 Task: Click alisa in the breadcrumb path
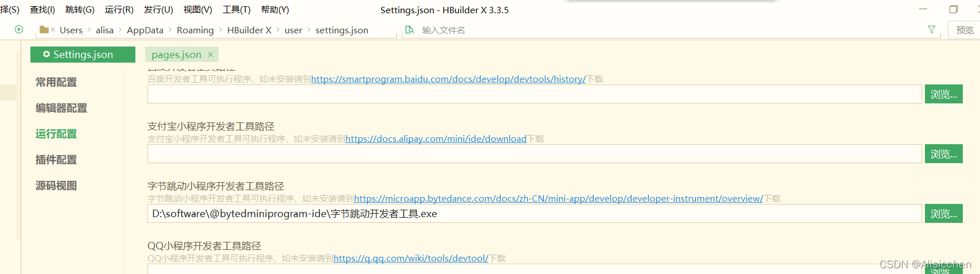point(104,30)
